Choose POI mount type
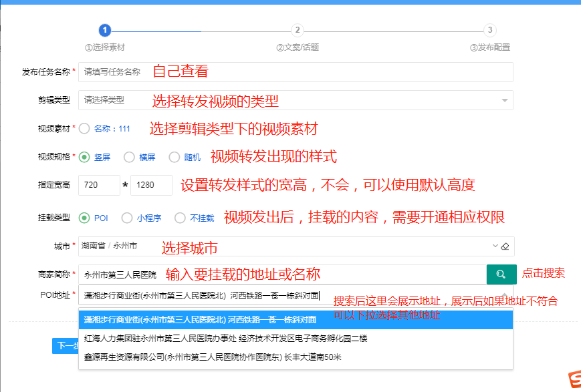The image size is (581, 392). [84, 218]
